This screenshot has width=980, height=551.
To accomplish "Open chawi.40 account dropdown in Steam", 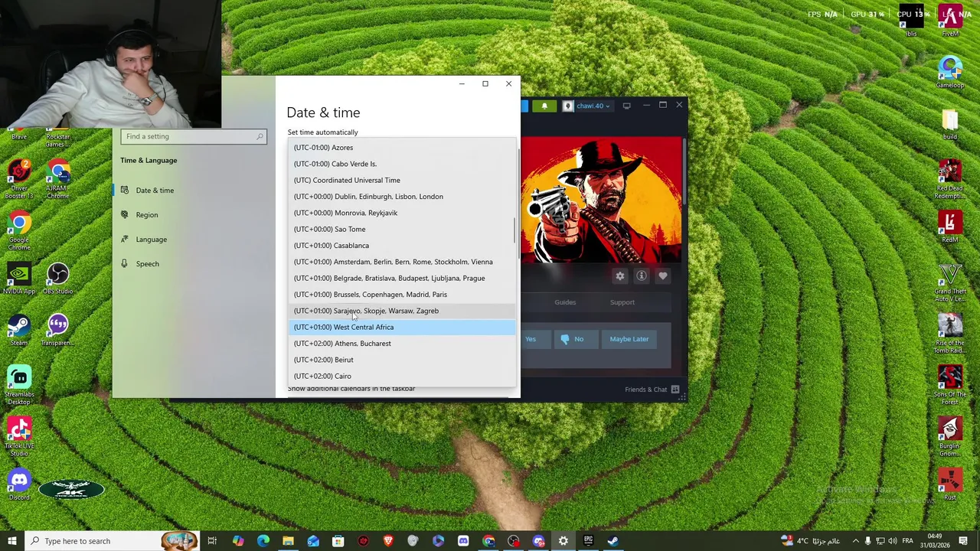I will 587,106.
